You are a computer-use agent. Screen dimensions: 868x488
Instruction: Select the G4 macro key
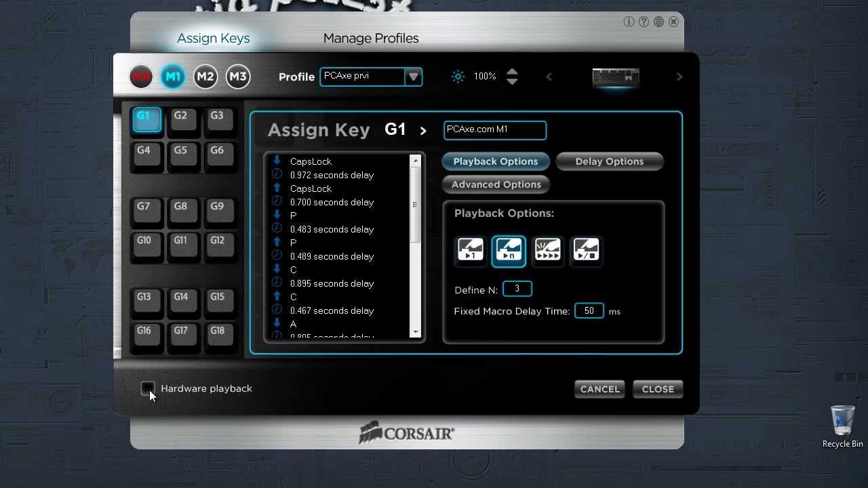tap(147, 155)
